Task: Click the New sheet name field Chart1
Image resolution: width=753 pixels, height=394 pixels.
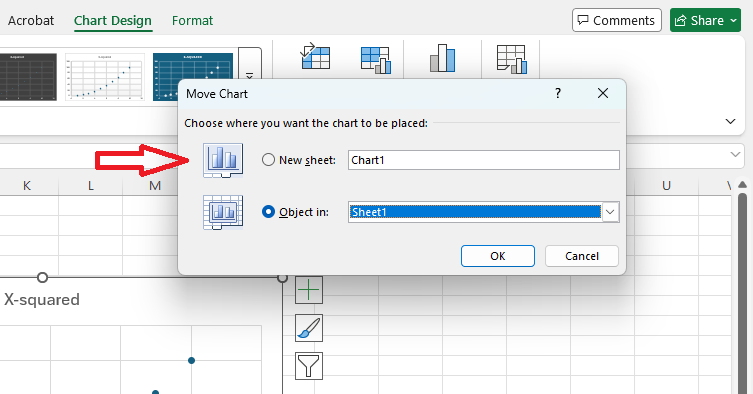Action: pyautogui.click(x=484, y=160)
